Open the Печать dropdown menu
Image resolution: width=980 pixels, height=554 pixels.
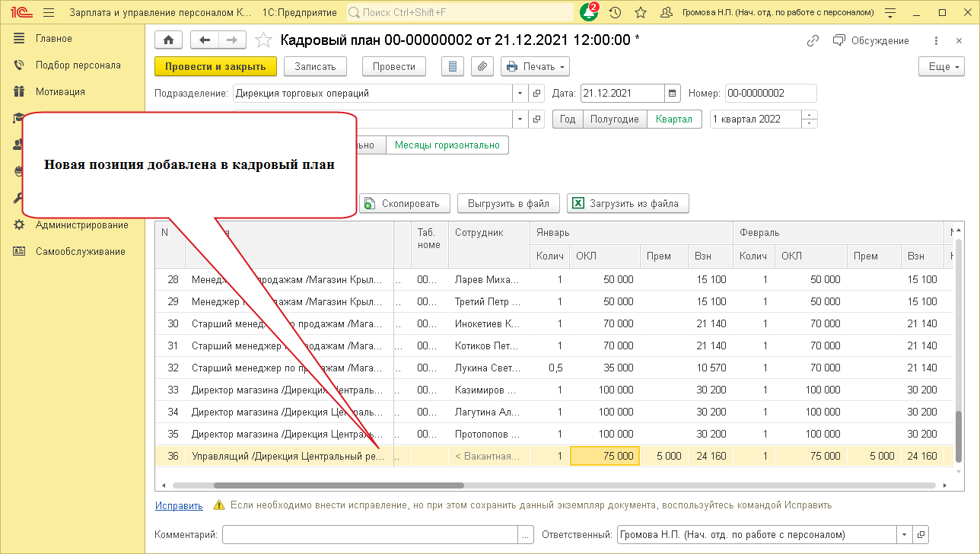coord(536,67)
